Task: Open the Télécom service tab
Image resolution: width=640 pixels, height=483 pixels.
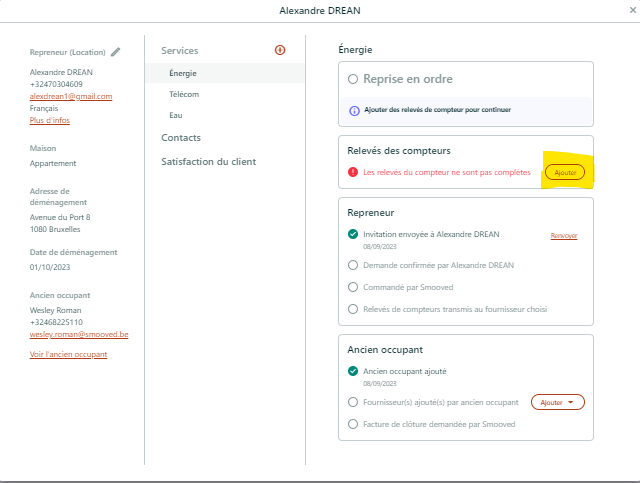Action: pos(184,94)
